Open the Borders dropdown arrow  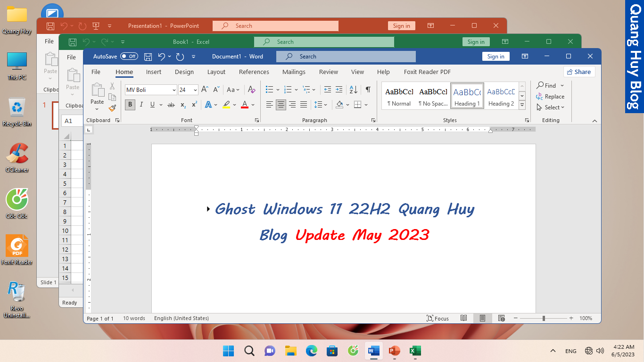pos(365,105)
